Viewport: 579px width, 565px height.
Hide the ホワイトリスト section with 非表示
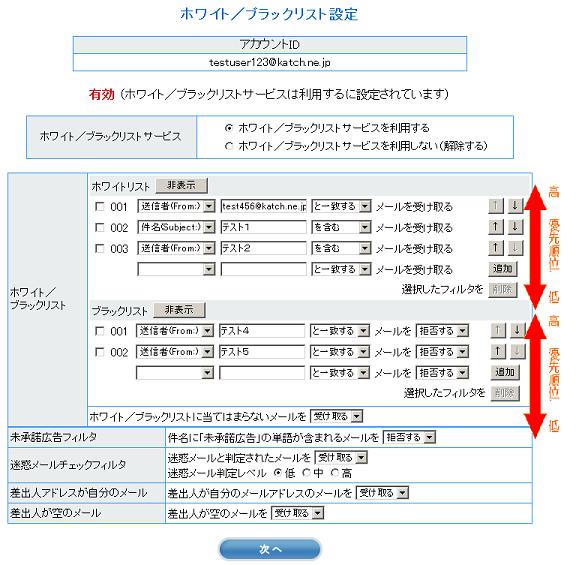181,185
